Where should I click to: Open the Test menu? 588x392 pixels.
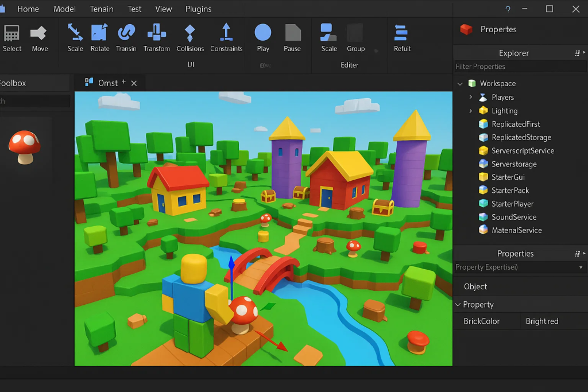click(134, 9)
